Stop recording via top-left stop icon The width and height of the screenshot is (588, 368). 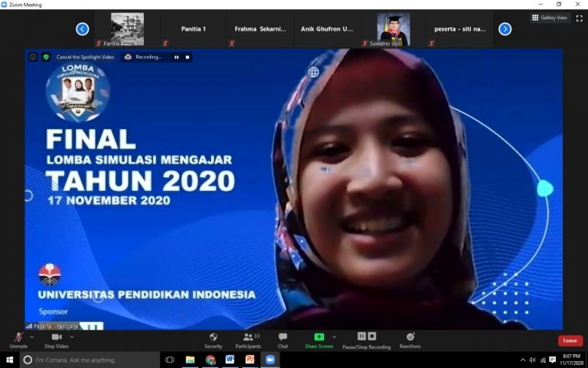[188, 57]
